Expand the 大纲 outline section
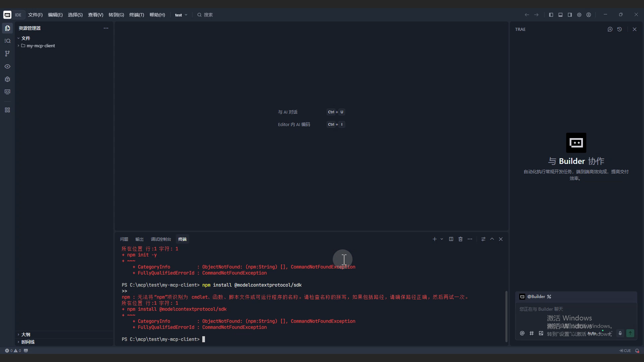The image size is (644, 362). pyautogui.click(x=26, y=335)
